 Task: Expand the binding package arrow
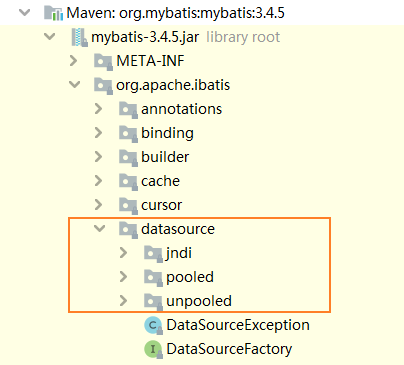coord(98,133)
